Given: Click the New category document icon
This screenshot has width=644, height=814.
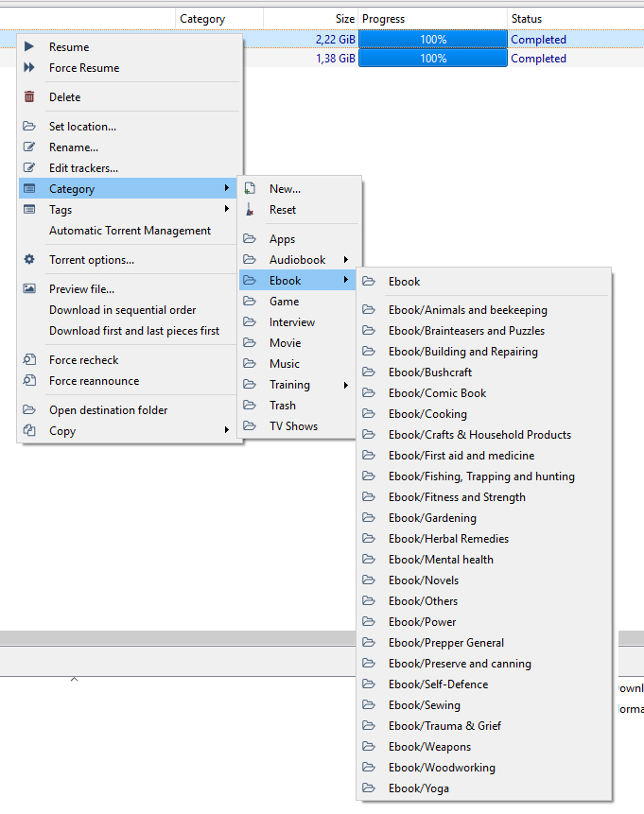Looking at the screenshot, I should 250,188.
